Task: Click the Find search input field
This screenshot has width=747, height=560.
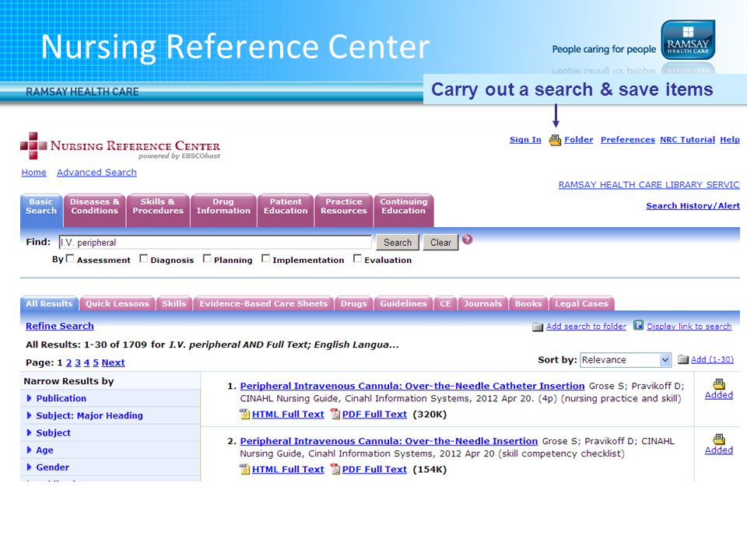Action: 216,243
